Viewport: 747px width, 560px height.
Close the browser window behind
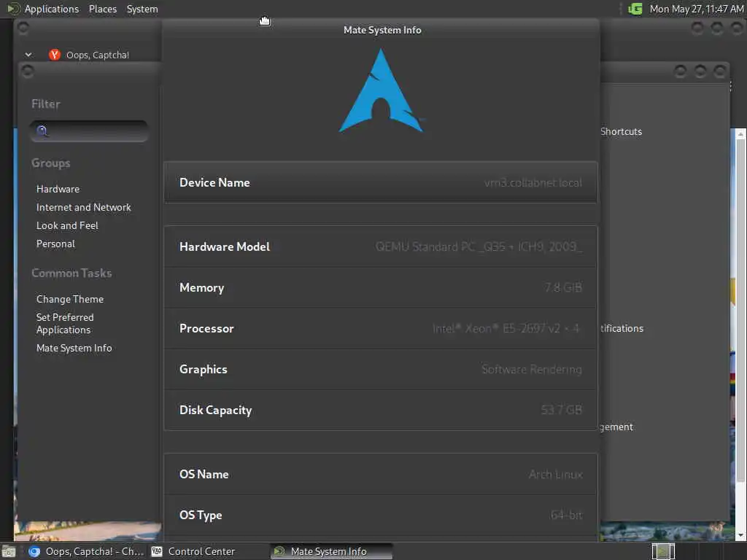click(x=737, y=28)
